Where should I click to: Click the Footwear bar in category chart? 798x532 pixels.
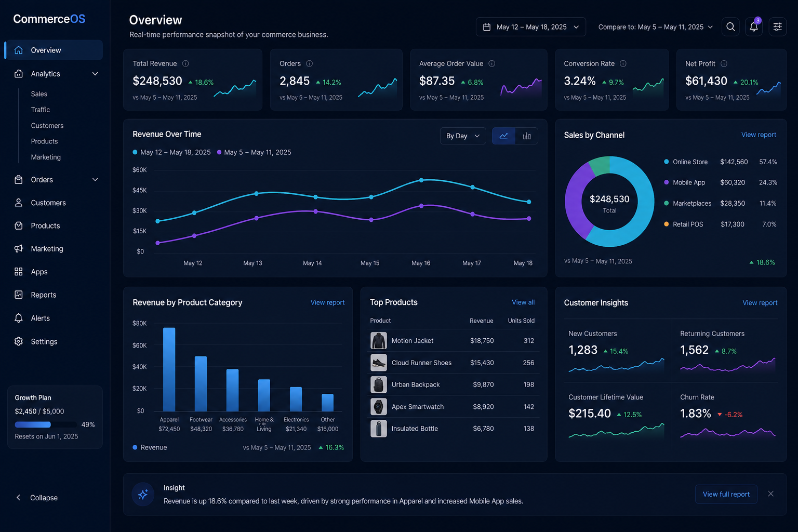[201, 384]
